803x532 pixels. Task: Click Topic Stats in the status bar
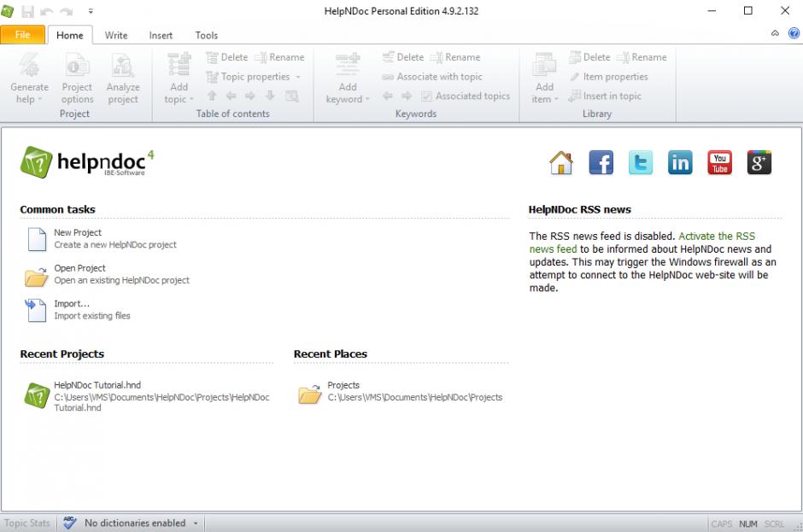point(27,523)
